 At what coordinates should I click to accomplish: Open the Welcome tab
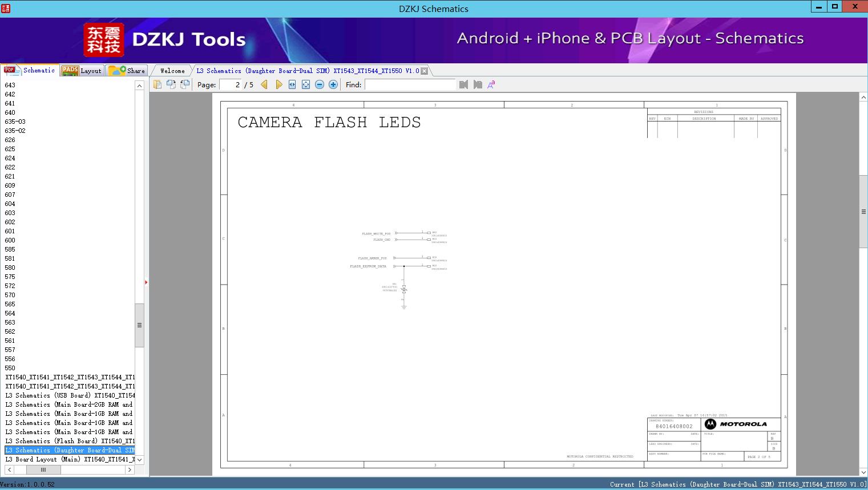point(172,70)
